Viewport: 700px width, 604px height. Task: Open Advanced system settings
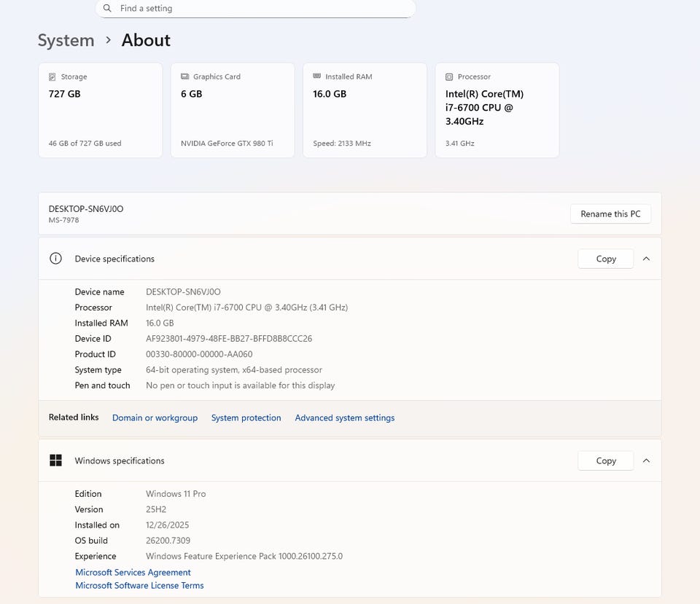click(344, 417)
